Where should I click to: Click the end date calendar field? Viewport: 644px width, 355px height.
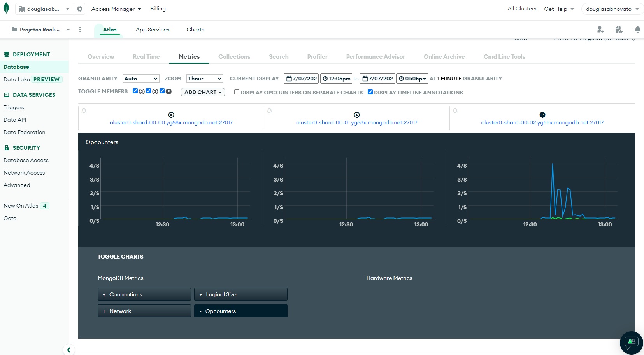click(377, 79)
